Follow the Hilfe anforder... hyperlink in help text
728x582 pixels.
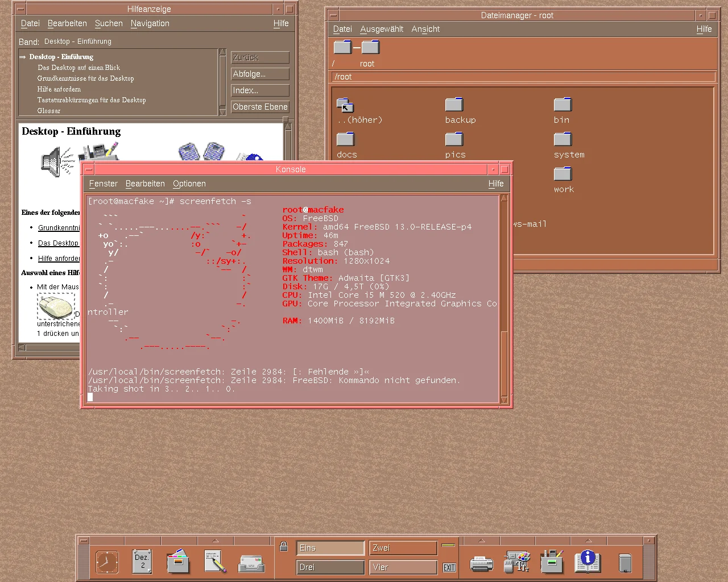coord(59,259)
